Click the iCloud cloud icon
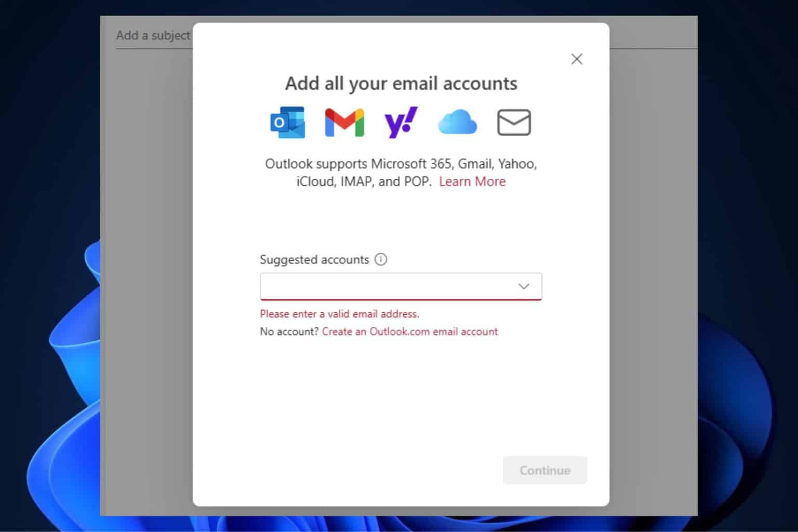The width and height of the screenshot is (798, 532). [x=457, y=122]
